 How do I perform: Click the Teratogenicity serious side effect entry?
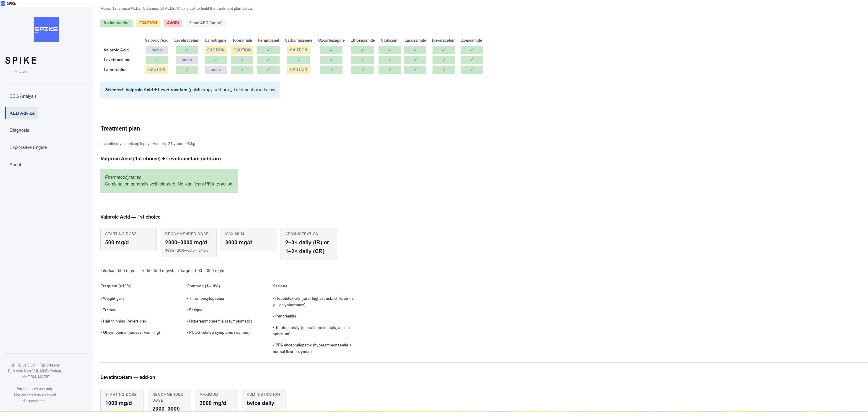(x=312, y=331)
